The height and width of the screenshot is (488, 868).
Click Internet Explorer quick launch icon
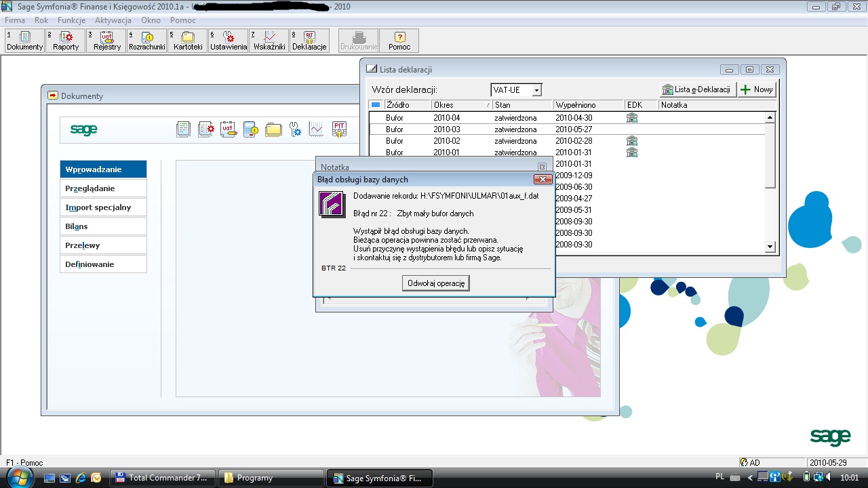80,478
